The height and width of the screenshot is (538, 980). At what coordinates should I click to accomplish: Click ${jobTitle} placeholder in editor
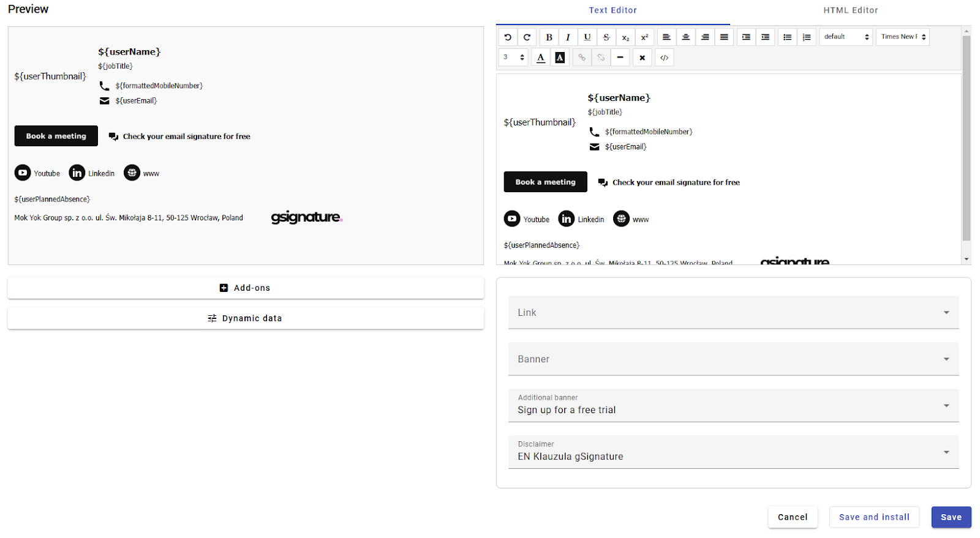tap(605, 112)
